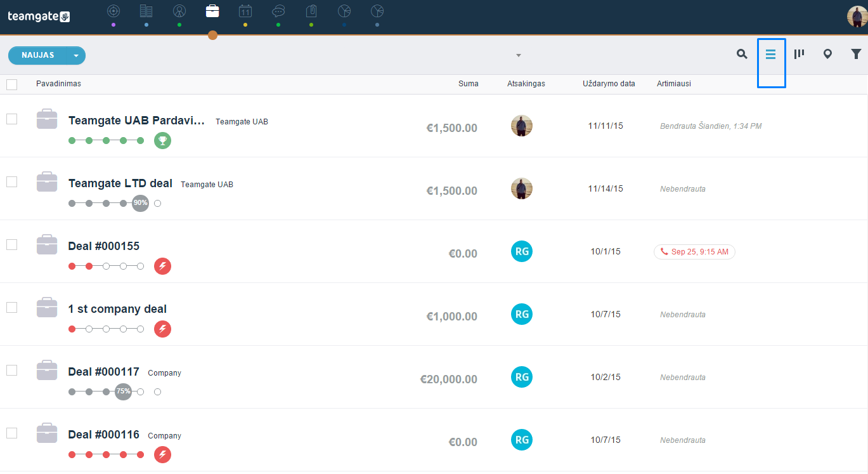Viewport: 868px width, 474px height.
Task: Click red lightning icon on Deal #000155
Action: coord(162,267)
